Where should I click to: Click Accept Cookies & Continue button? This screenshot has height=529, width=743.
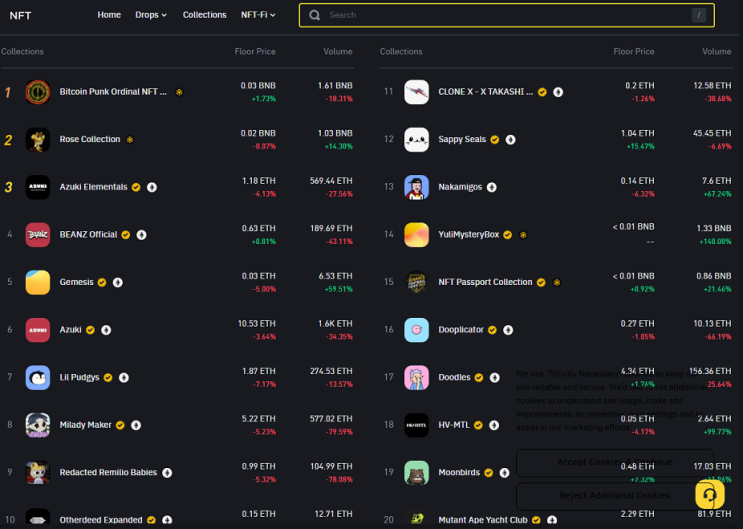(x=615, y=462)
